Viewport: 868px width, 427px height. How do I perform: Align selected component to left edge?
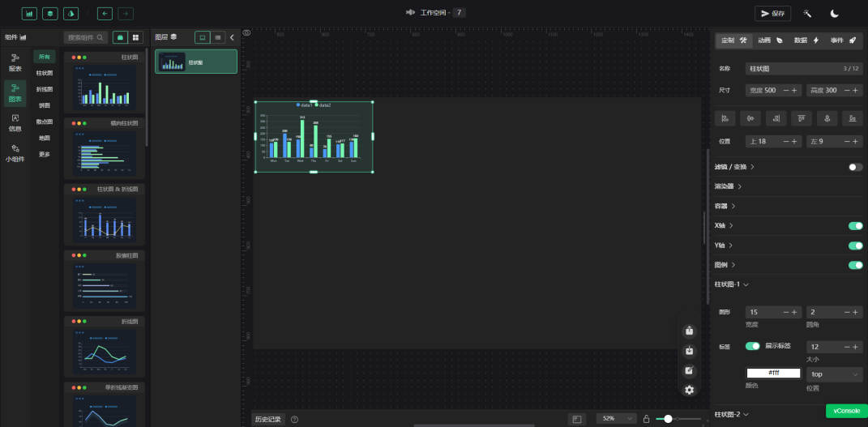coord(725,117)
